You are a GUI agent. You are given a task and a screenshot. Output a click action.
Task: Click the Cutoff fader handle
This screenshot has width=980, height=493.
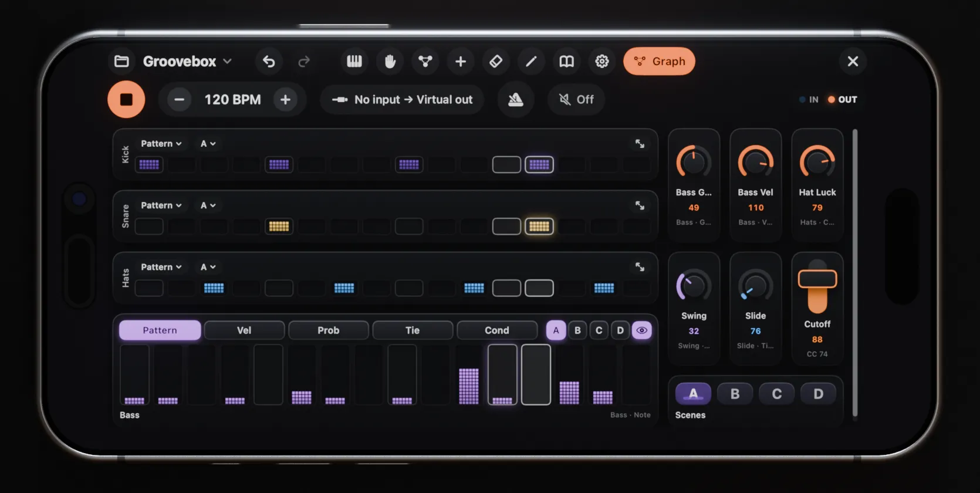click(x=817, y=279)
